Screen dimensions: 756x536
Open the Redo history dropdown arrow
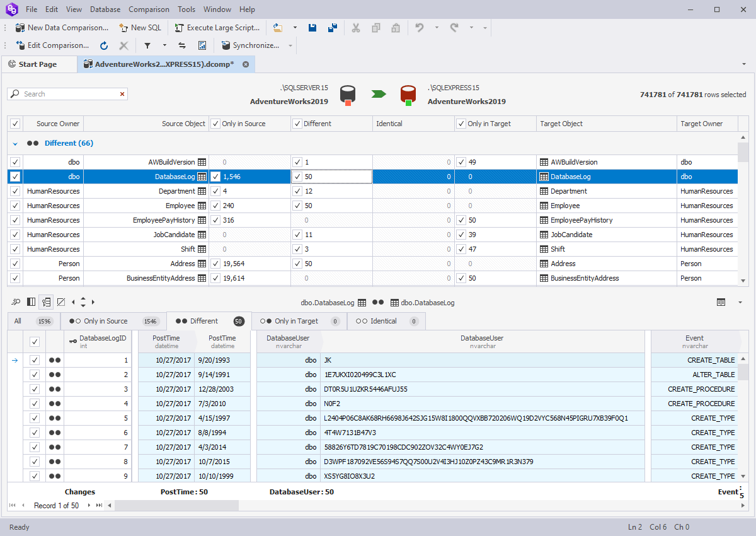pyautogui.click(x=471, y=28)
